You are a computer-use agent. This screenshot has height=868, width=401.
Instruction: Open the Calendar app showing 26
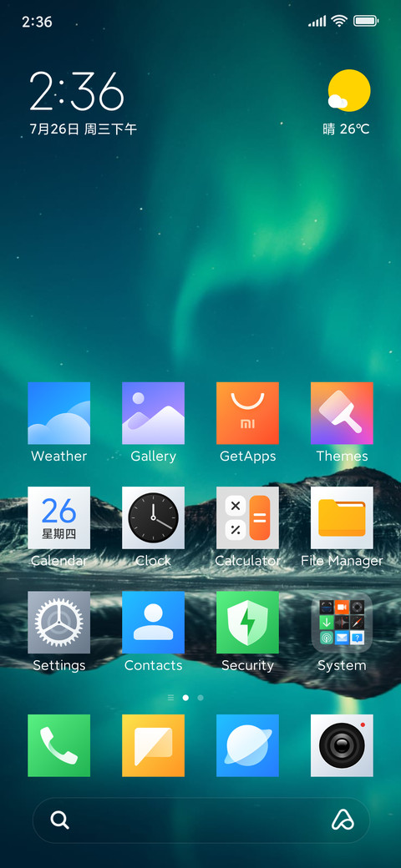pos(58,517)
